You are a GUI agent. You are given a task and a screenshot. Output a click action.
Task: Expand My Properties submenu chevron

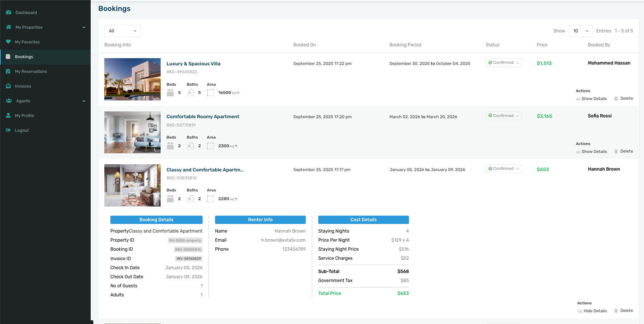tap(84, 28)
